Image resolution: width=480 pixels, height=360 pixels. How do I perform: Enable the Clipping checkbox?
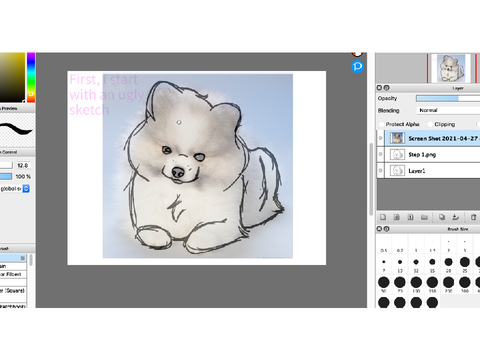tap(430, 124)
